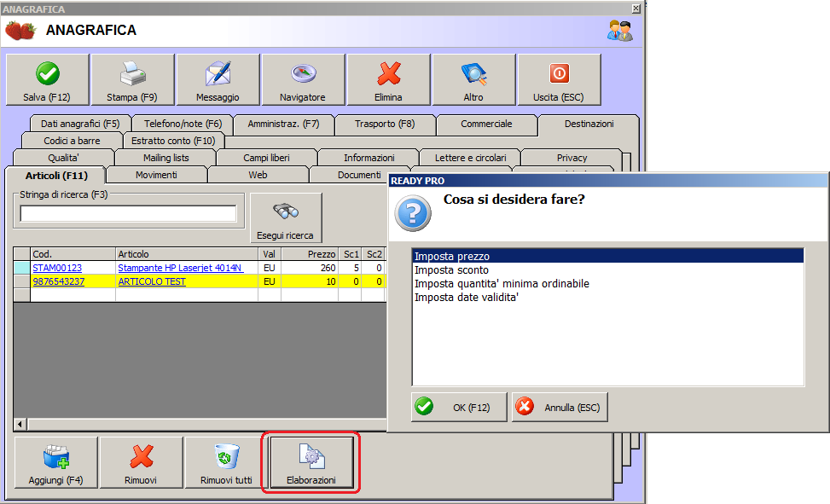Screen dimensions: 830x504
Task: Open the Codici a barre tab
Action: click(x=72, y=141)
